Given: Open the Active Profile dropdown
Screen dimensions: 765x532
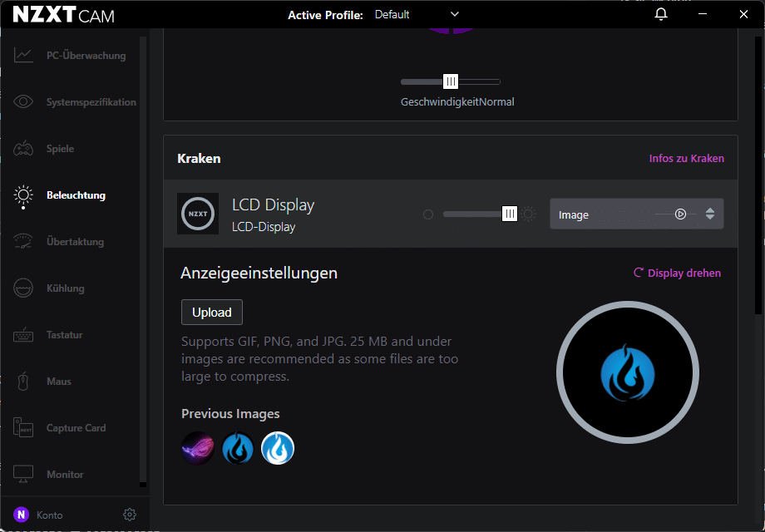Looking at the screenshot, I should [417, 15].
